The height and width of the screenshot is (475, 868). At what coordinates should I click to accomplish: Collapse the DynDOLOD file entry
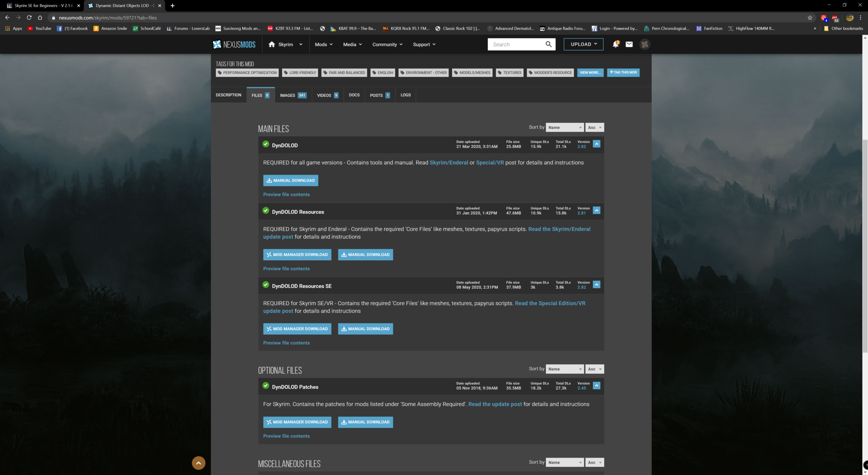coord(596,144)
